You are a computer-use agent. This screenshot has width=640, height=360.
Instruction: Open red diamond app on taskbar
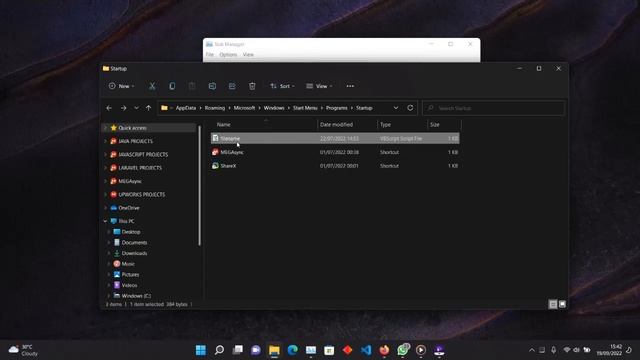tap(348, 350)
